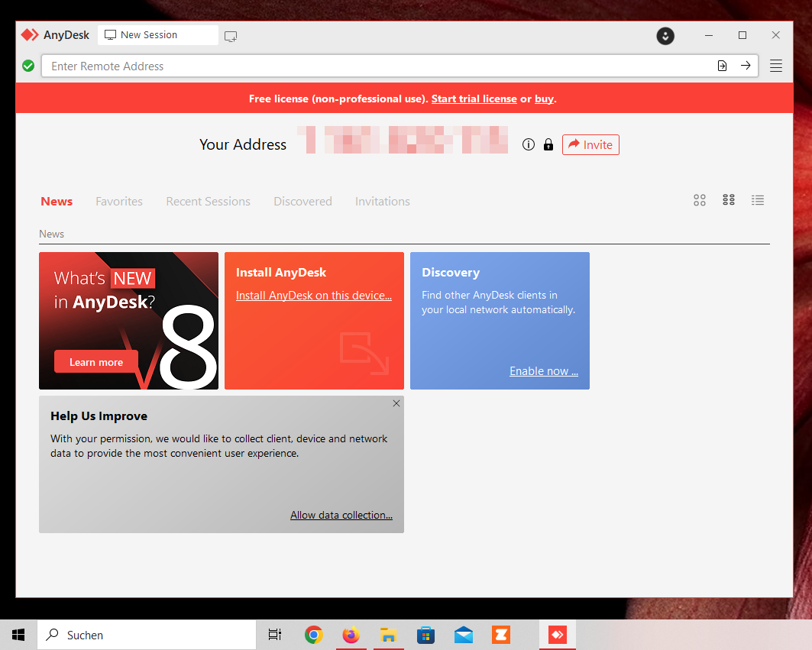Click the connect arrow in the address bar
Screen dimensions: 812x650
tap(746, 66)
